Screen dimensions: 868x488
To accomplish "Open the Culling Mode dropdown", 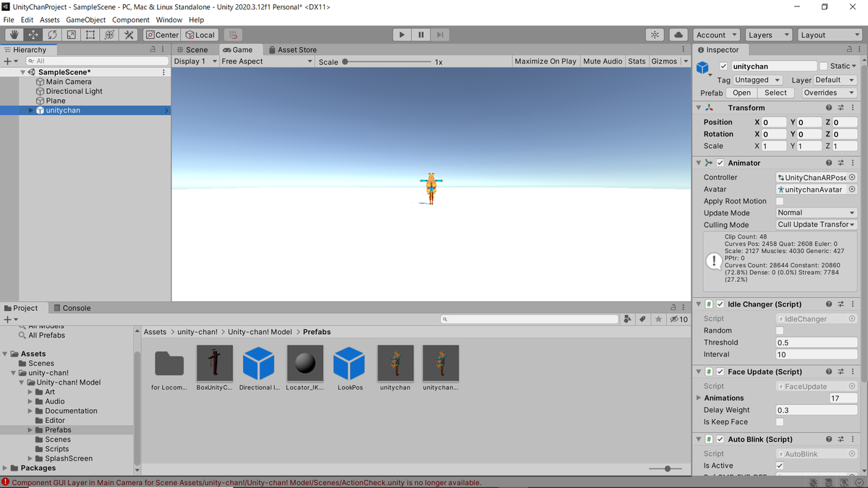I will pyautogui.click(x=817, y=225).
